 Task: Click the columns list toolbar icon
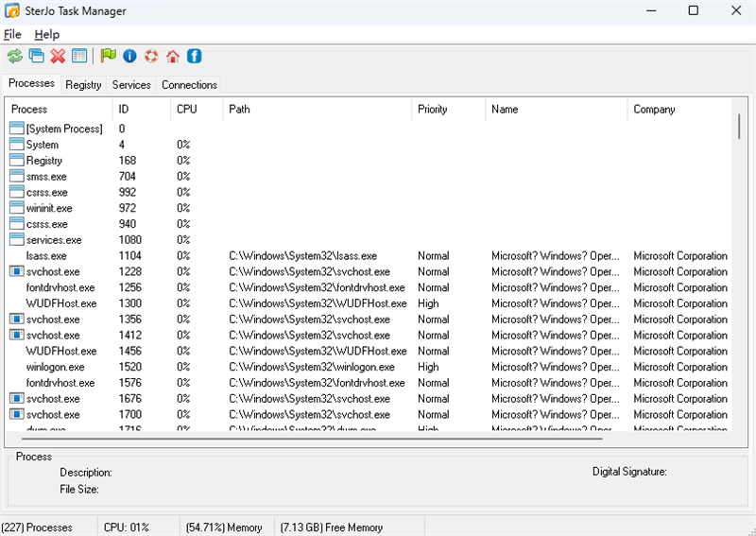pos(79,56)
